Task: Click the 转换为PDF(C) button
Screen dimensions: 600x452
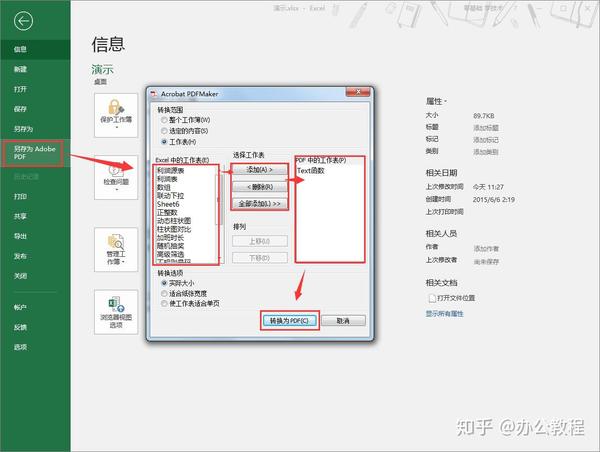Action: click(x=290, y=321)
